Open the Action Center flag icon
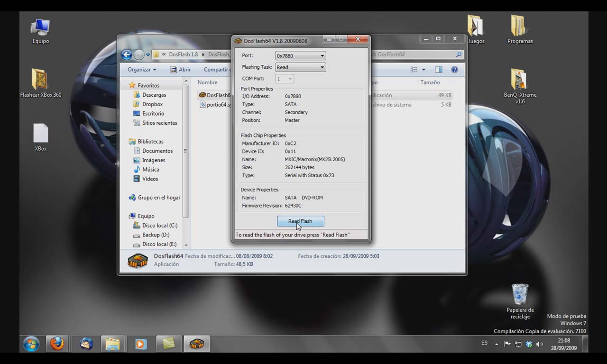The height and width of the screenshot is (364, 607). click(507, 345)
